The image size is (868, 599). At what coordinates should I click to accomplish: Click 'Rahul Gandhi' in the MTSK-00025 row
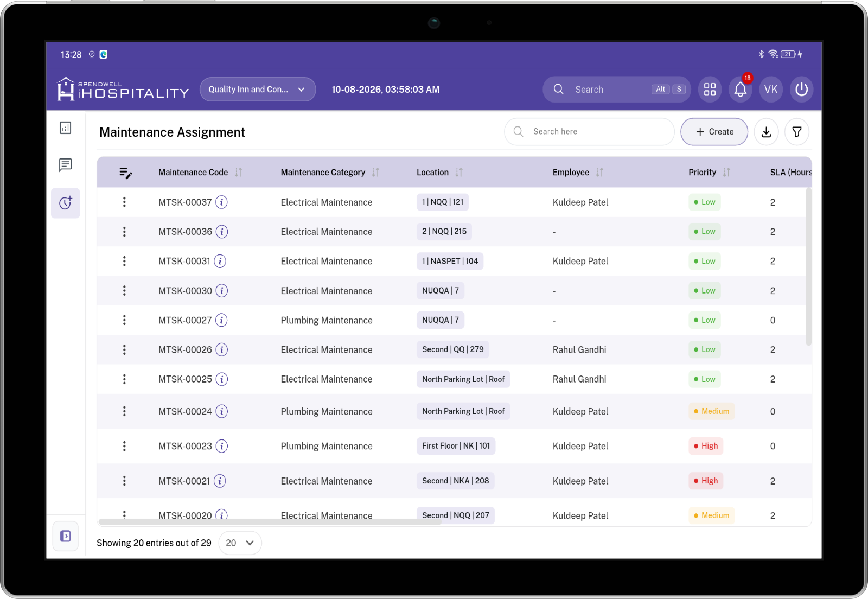[579, 379]
